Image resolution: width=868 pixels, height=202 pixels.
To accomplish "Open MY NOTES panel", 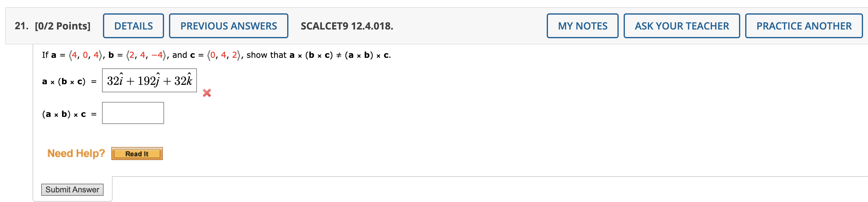I will click(583, 25).
